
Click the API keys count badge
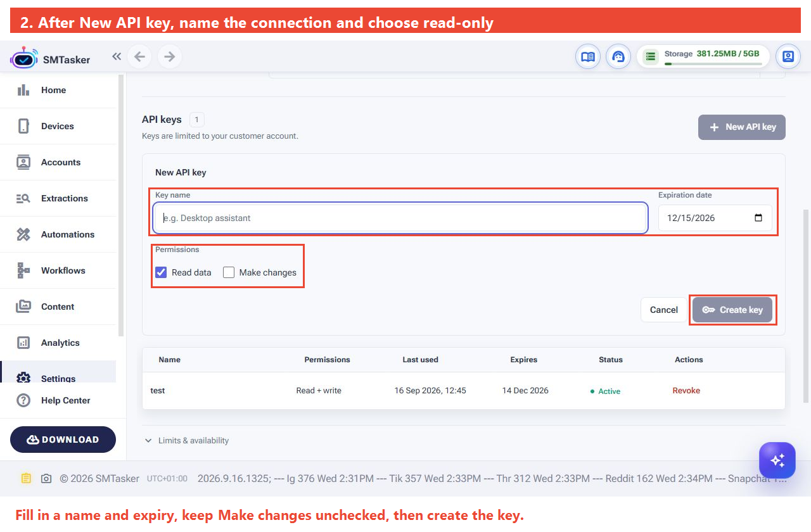pos(197,119)
